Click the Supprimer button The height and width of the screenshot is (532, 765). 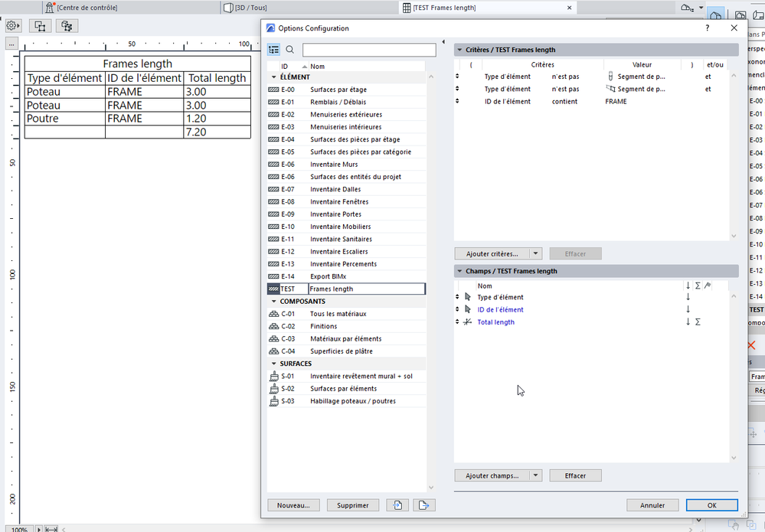pyautogui.click(x=353, y=505)
